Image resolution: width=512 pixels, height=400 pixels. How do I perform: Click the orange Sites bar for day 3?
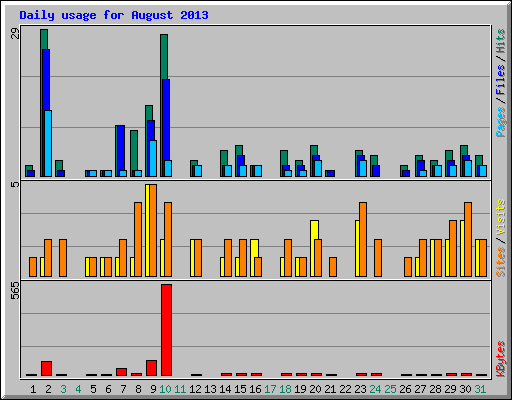point(63,258)
